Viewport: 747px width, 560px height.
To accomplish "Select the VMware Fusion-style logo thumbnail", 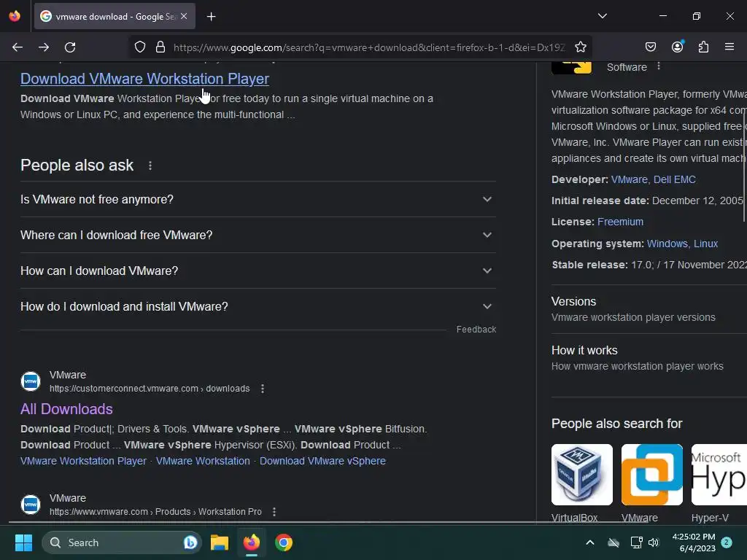I will [x=651, y=475].
